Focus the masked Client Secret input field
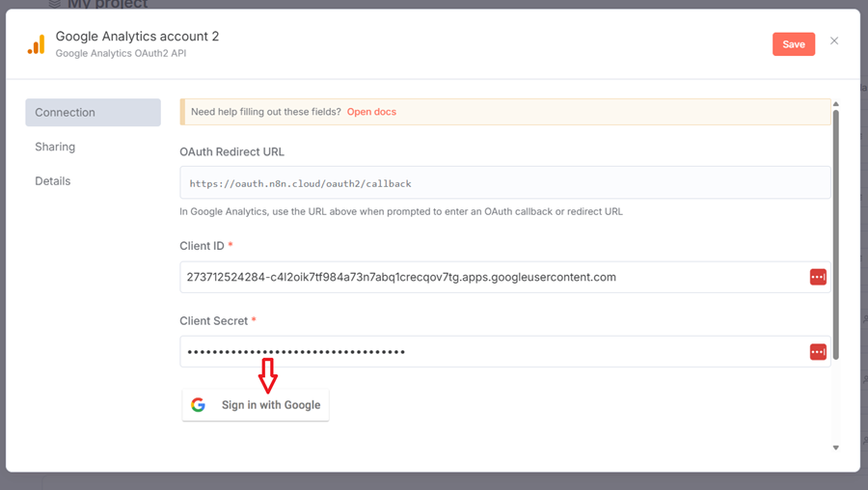Screen dimensions: 868x490 coord(492,352)
